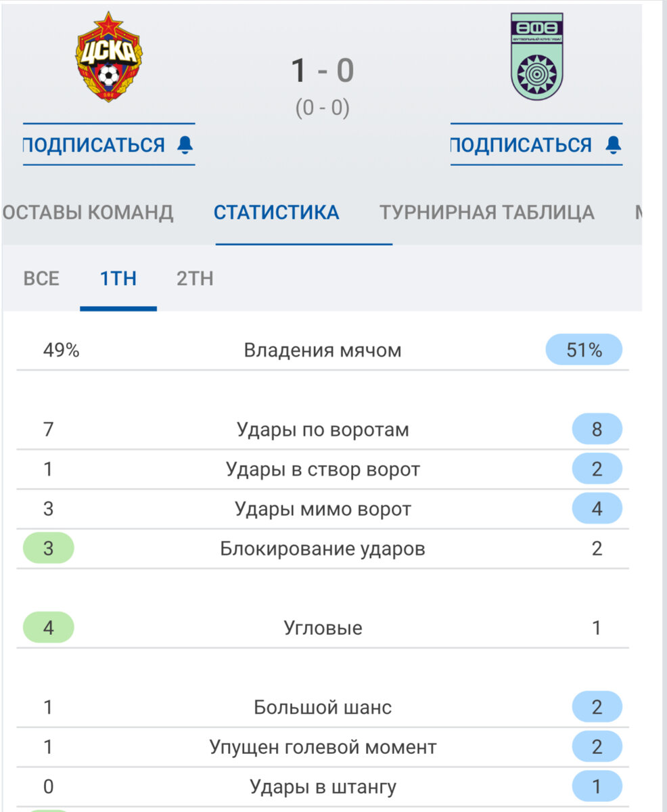Switch to the СТАТИСТИКА tab
Screen dimensions: 667x812
pyautogui.click(x=277, y=212)
